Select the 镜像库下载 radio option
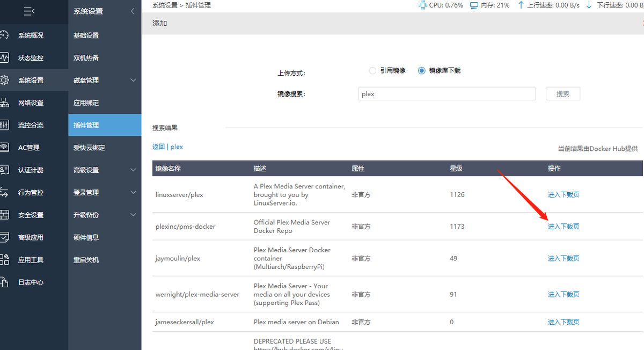The height and width of the screenshot is (350, 644). click(x=421, y=70)
